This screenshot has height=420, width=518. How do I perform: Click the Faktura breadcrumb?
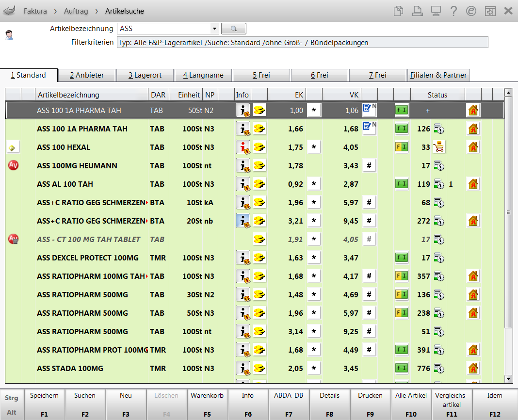[35, 11]
